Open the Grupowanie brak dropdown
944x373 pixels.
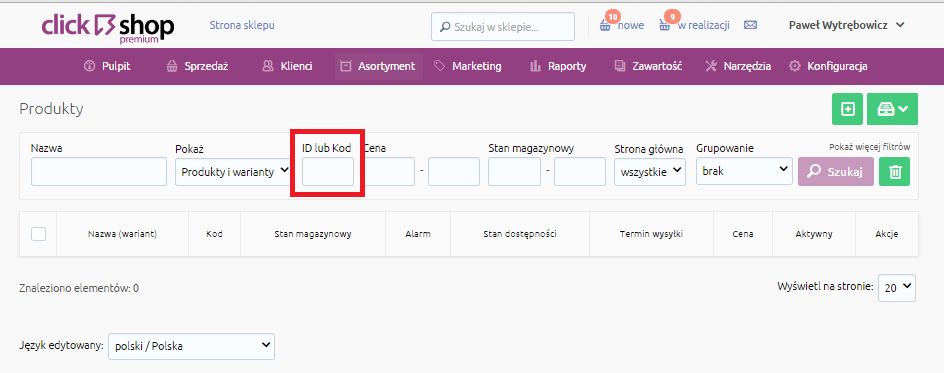(744, 171)
